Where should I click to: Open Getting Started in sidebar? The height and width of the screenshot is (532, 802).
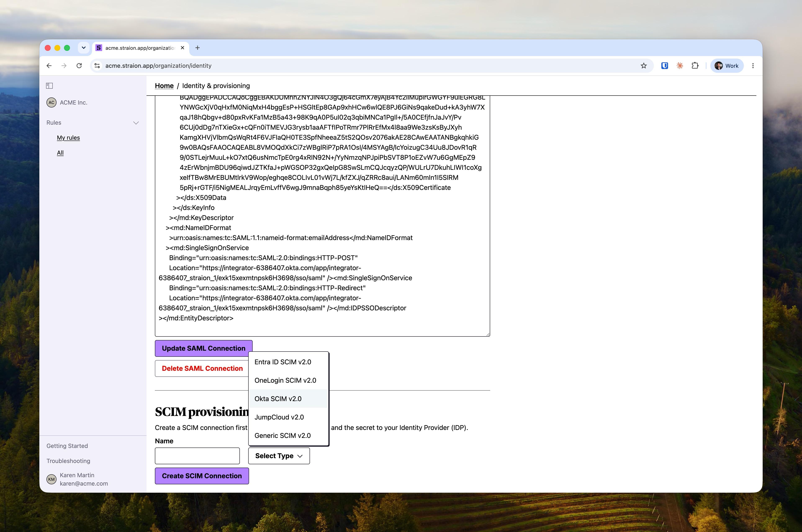point(67,446)
